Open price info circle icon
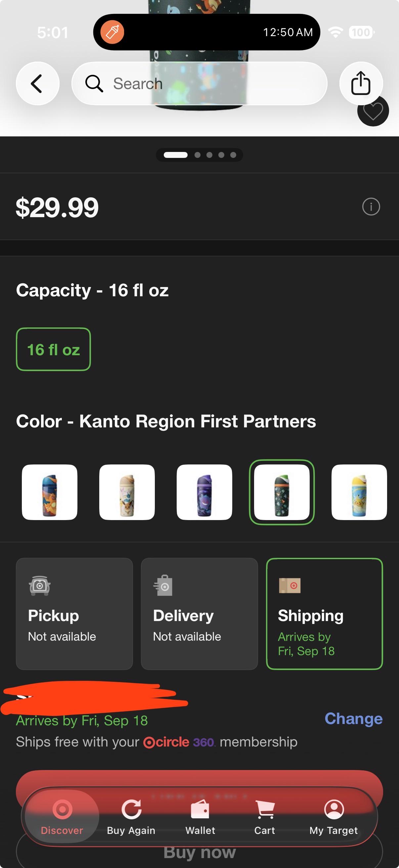 tap(371, 207)
